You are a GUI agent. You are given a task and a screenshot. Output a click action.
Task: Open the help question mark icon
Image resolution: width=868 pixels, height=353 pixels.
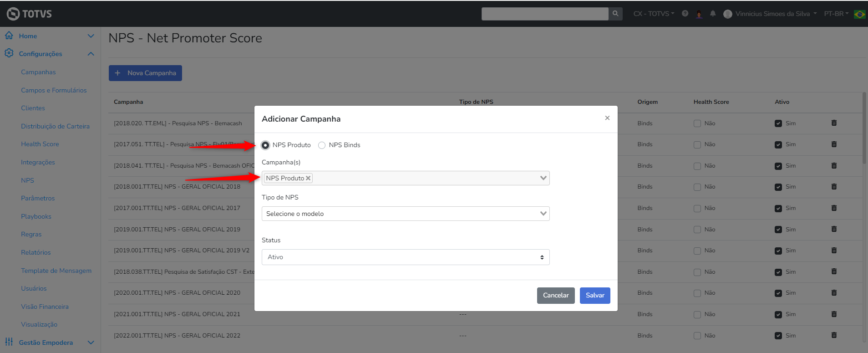coord(685,14)
